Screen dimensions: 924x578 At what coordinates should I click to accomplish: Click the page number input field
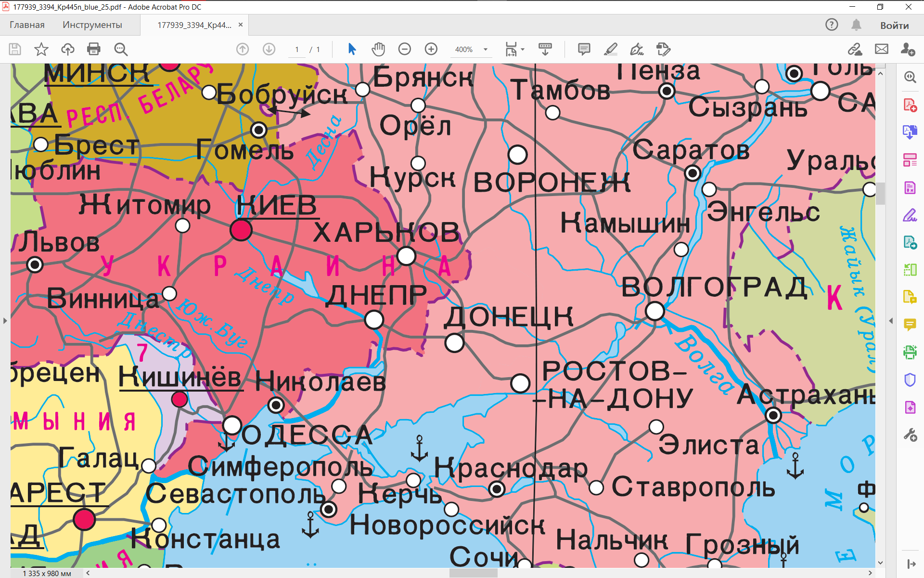(x=297, y=49)
